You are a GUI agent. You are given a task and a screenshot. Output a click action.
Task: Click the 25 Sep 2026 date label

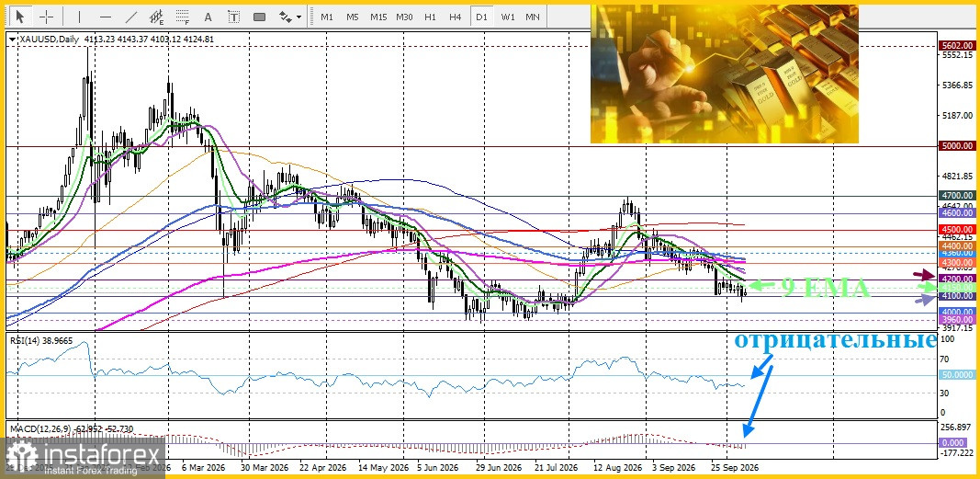pyautogui.click(x=738, y=468)
